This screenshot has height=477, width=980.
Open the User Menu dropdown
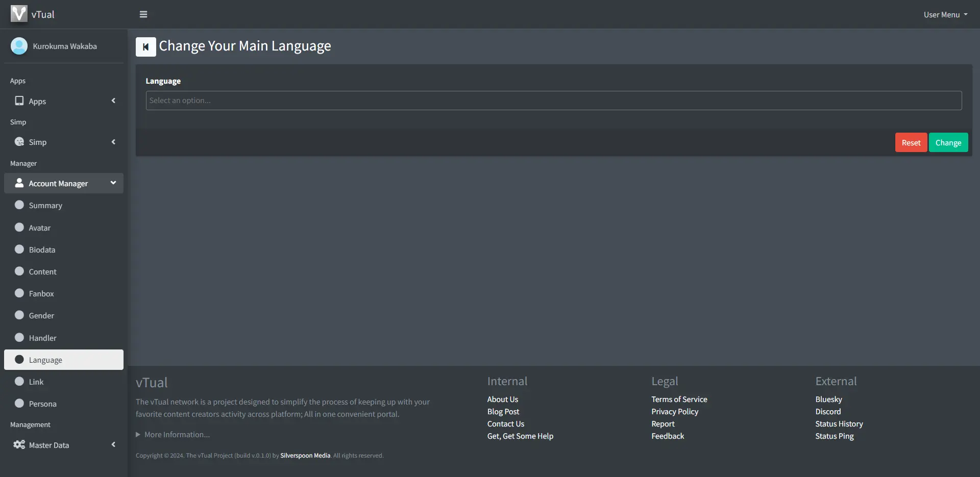tap(945, 15)
